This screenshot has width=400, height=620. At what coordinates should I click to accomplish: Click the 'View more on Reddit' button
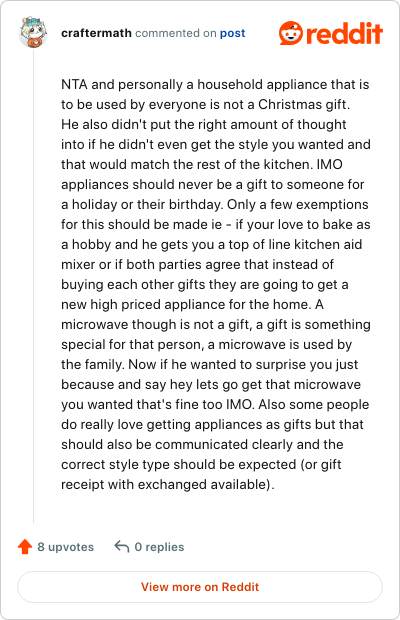200,587
